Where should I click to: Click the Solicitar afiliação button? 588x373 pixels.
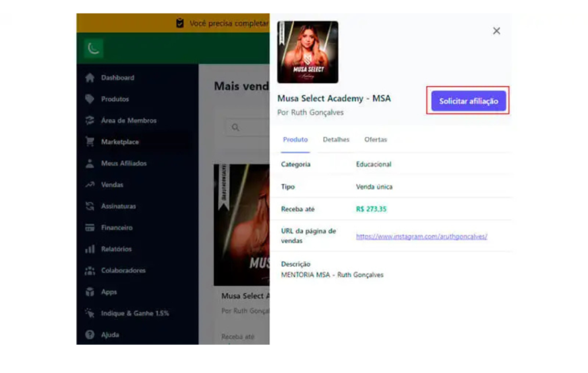pyautogui.click(x=468, y=101)
